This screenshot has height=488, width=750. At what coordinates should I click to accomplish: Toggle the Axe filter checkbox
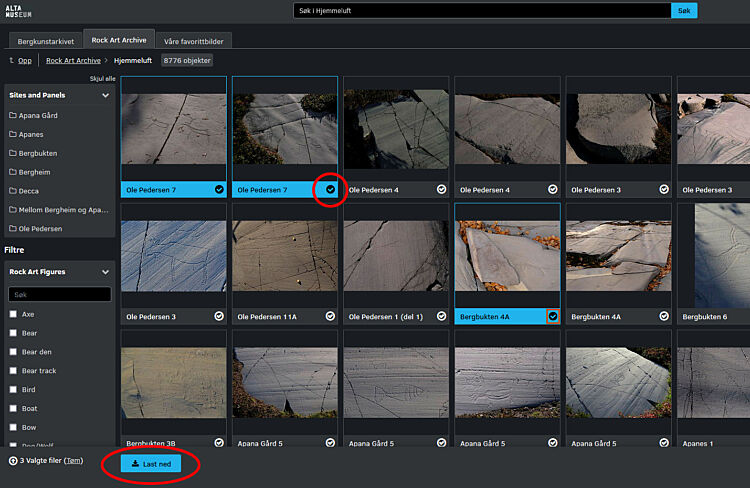13,314
